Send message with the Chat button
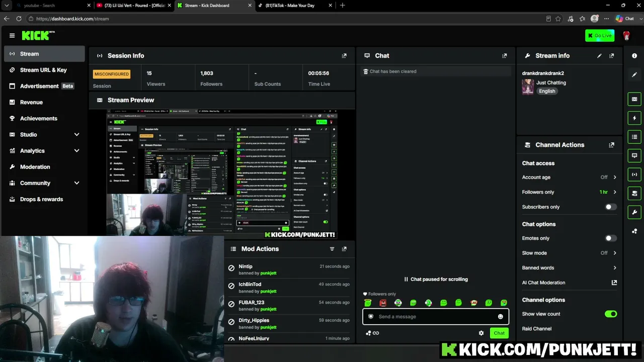 (x=499, y=333)
